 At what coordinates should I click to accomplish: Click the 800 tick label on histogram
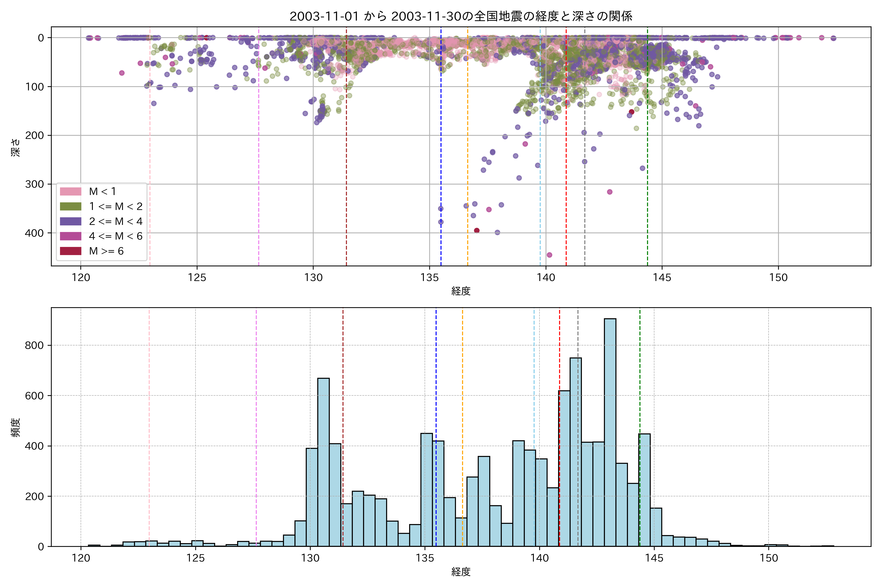(34, 345)
